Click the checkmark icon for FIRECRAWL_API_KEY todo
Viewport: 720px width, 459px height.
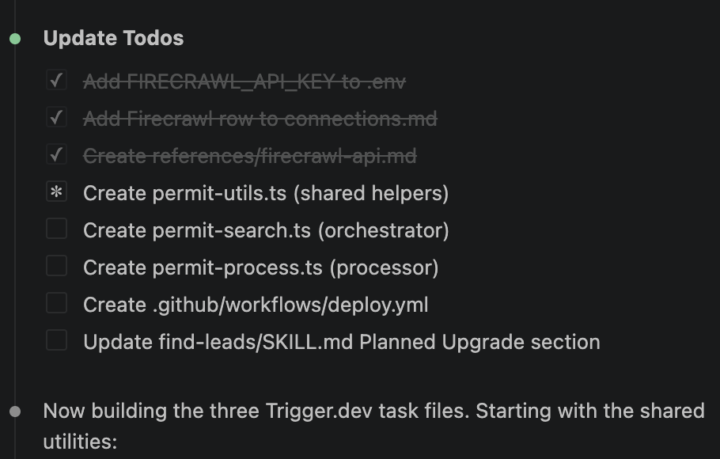point(56,81)
